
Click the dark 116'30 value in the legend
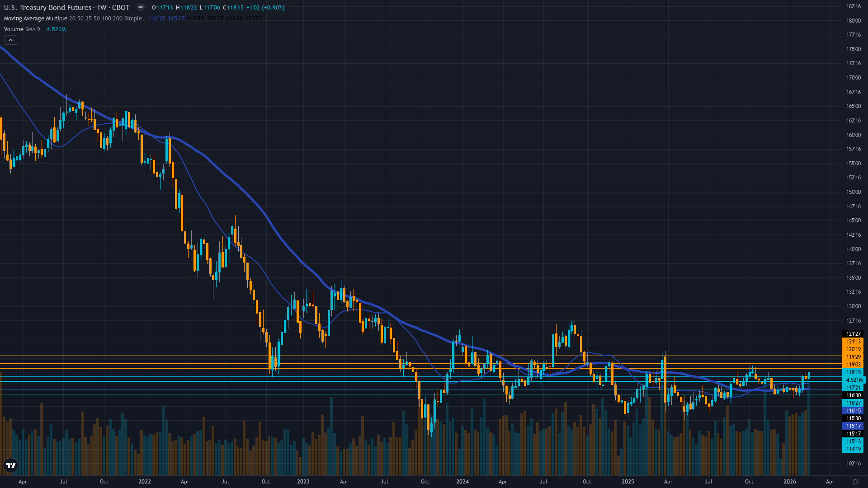(x=234, y=19)
